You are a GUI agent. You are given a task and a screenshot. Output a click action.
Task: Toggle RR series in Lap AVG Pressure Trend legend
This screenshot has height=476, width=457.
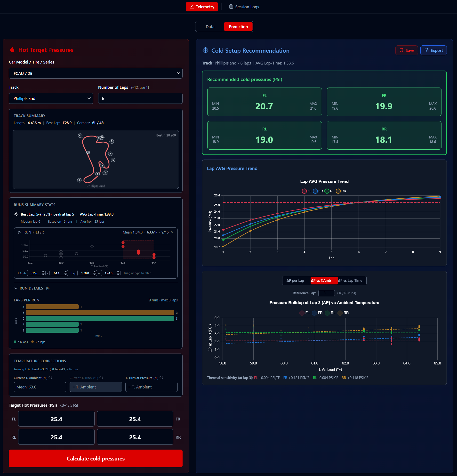point(341,191)
